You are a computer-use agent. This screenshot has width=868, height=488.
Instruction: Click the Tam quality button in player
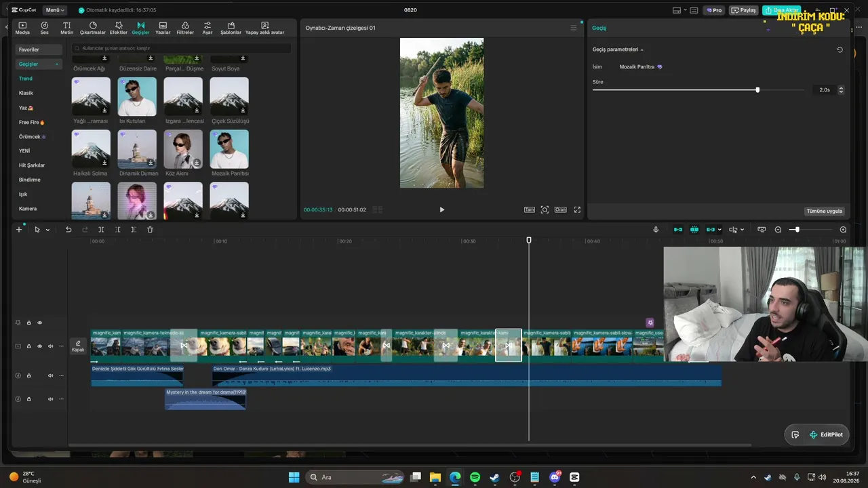coord(530,210)
